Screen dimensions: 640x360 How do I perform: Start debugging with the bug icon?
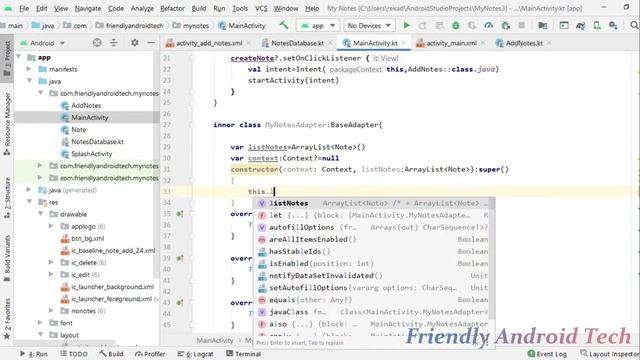click(x=456, y=25)
